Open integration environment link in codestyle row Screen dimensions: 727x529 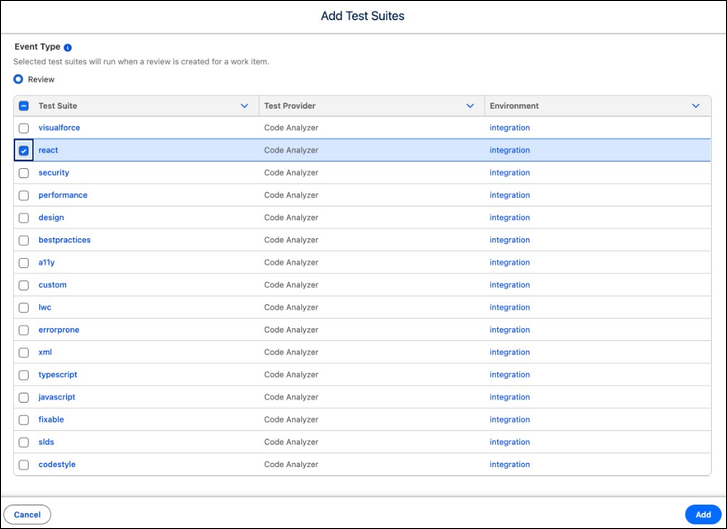click(x=510, y=464)
